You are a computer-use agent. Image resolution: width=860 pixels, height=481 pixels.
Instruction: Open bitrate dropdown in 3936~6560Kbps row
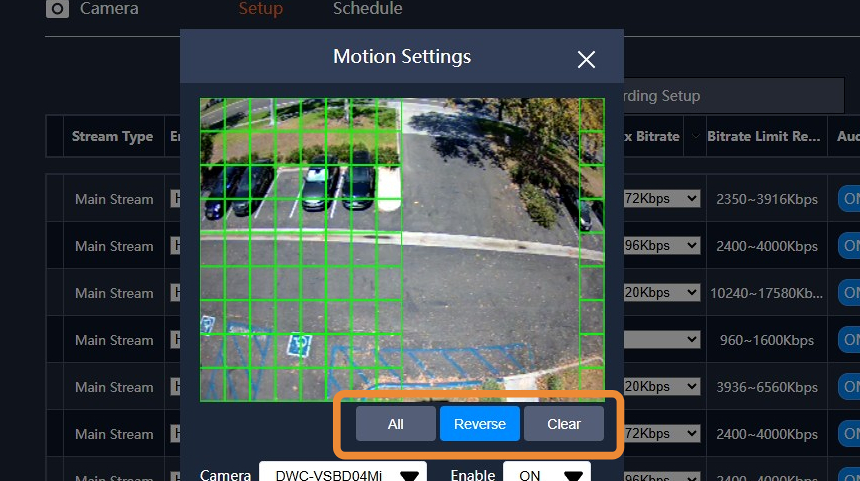[x=662, y=386]
